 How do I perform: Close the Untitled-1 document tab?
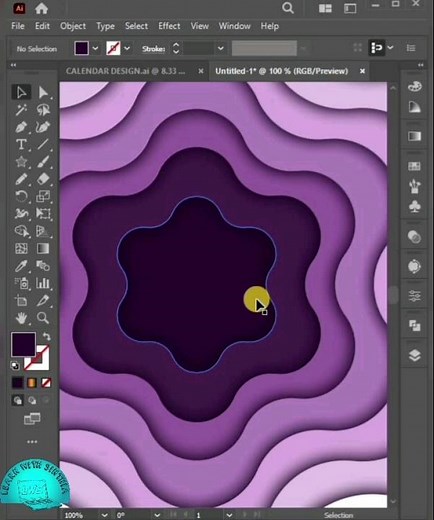pyautogui.click(x=362, y=71)
